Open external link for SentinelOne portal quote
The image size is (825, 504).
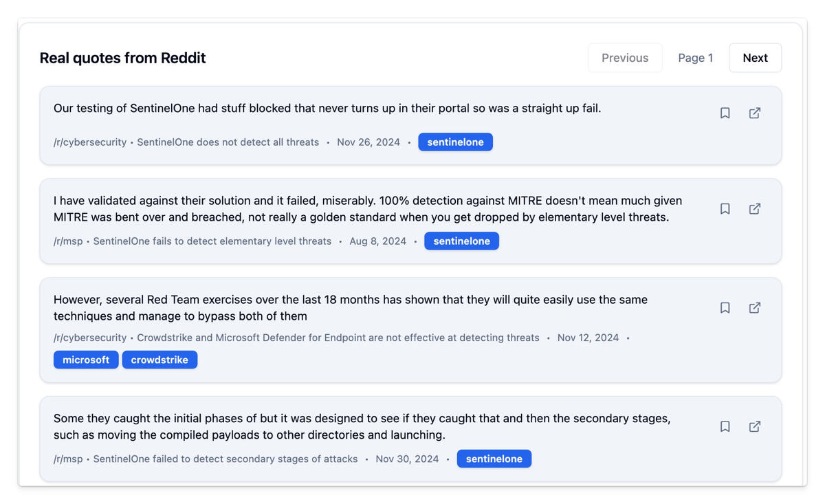click(754, 113)
